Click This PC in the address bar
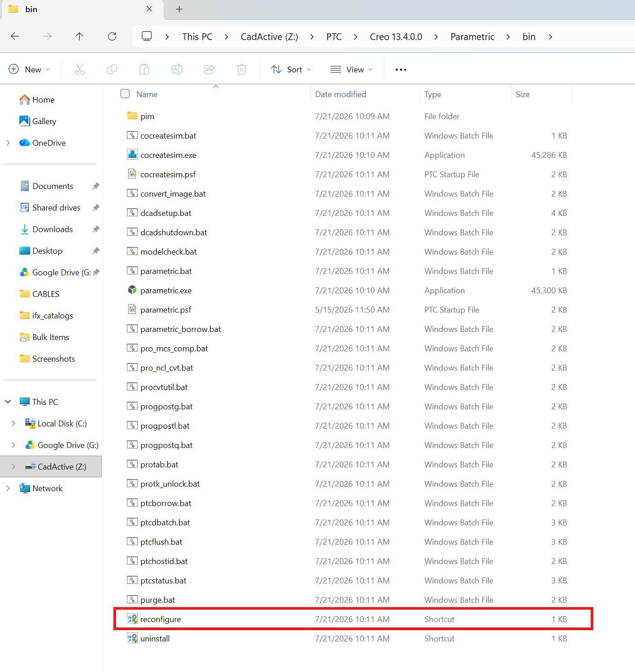Viewport: 635px width, 672px height. coord(197,37)
